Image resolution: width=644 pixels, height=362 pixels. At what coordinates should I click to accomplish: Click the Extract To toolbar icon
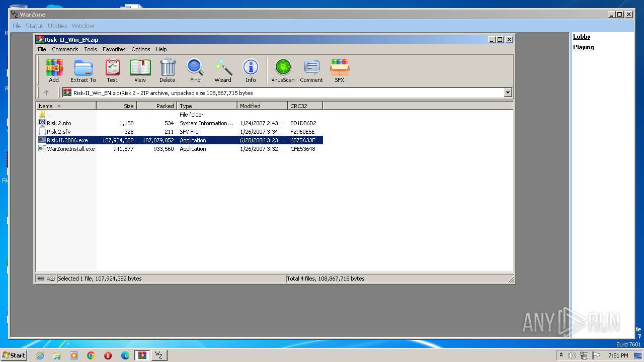coord(83,70)
